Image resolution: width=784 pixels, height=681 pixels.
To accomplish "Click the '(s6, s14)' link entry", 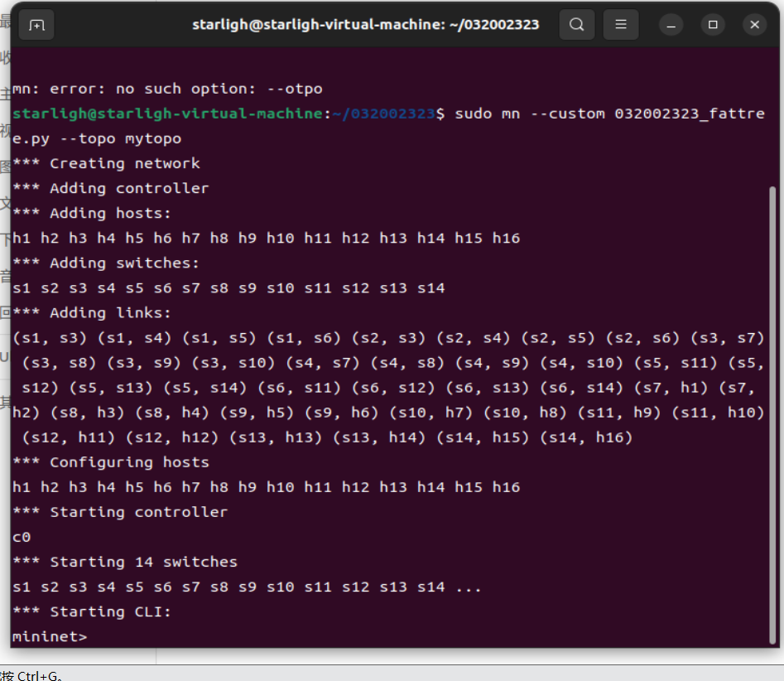I will [581, 388].
